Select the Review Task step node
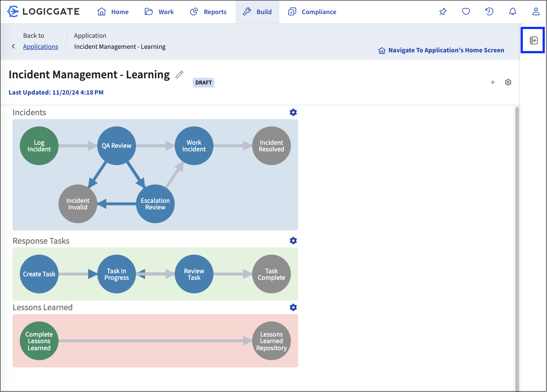 click(194, 274)
